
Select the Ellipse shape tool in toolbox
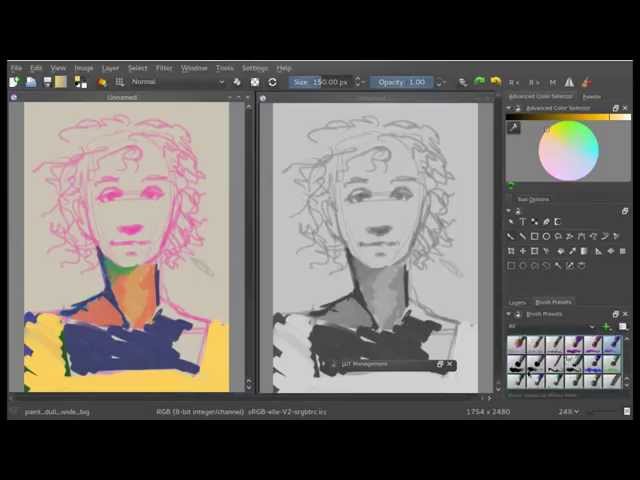click(x=546, y=236)
